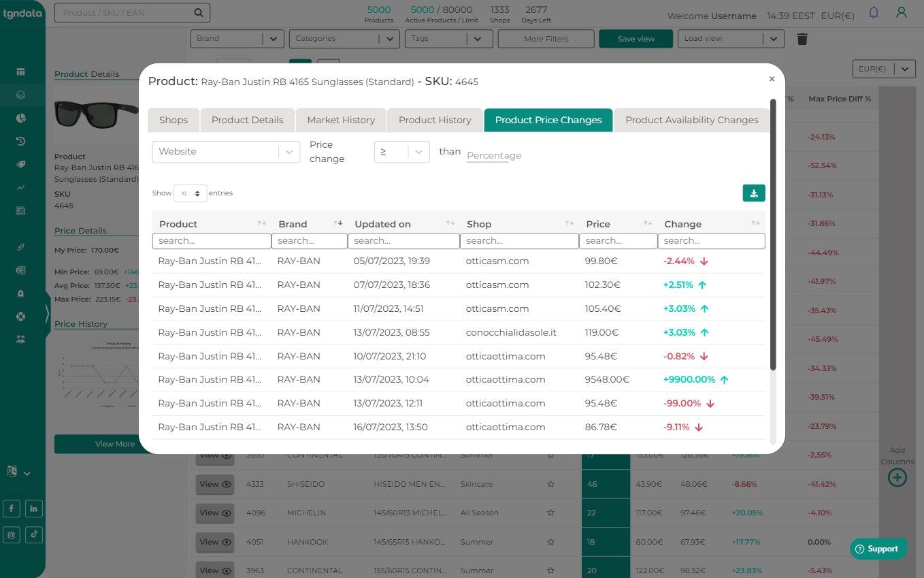Click the 9548.00€ price cell

click(x=607, y=379)
